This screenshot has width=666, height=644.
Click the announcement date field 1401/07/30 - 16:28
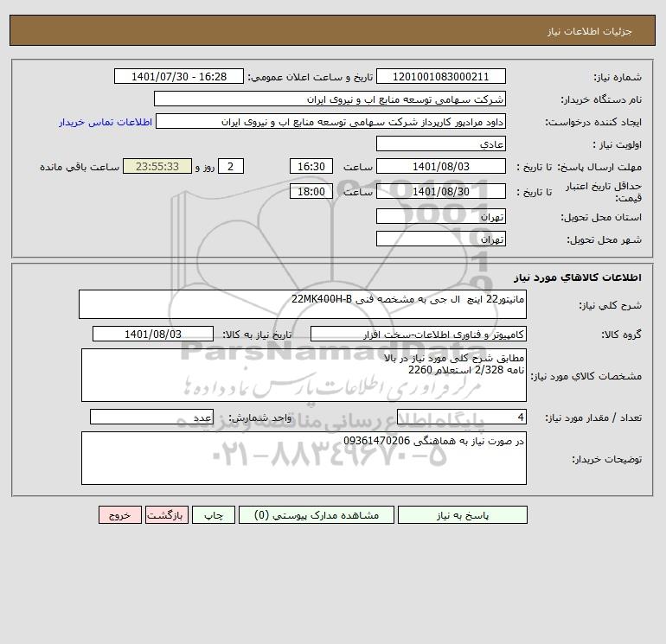pyautogui.click(x=179, y=76)
